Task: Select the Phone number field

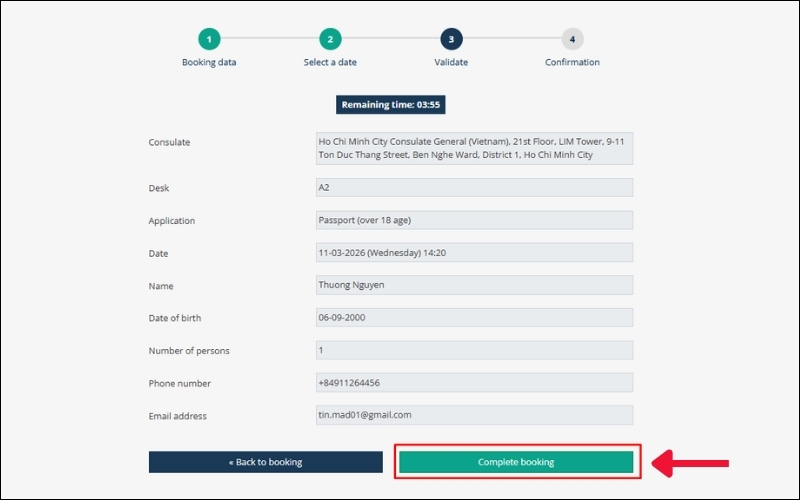Action: pyautogui.click(x=474, y=383)
